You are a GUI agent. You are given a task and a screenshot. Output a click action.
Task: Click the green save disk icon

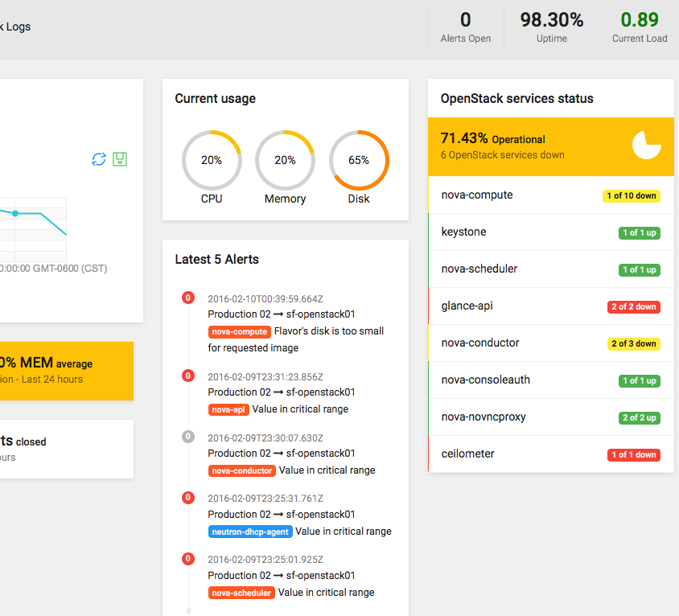(120, 159)
